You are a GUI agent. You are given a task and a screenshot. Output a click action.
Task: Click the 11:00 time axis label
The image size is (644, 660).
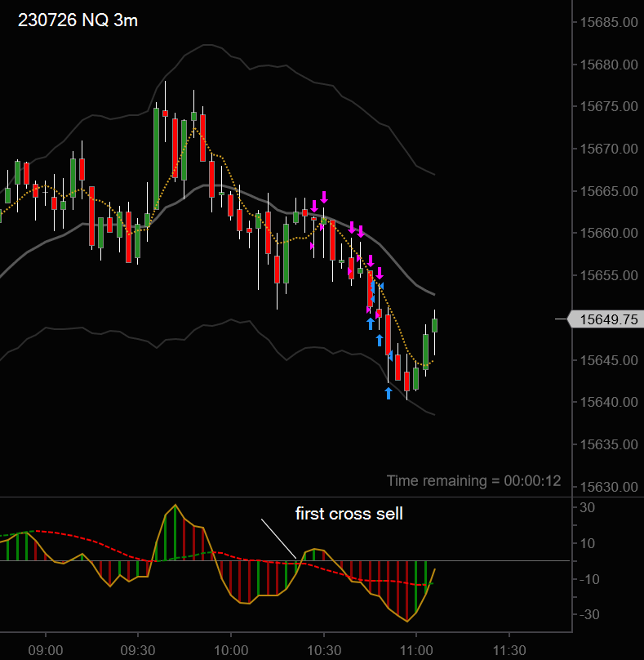tap(416, 650)
